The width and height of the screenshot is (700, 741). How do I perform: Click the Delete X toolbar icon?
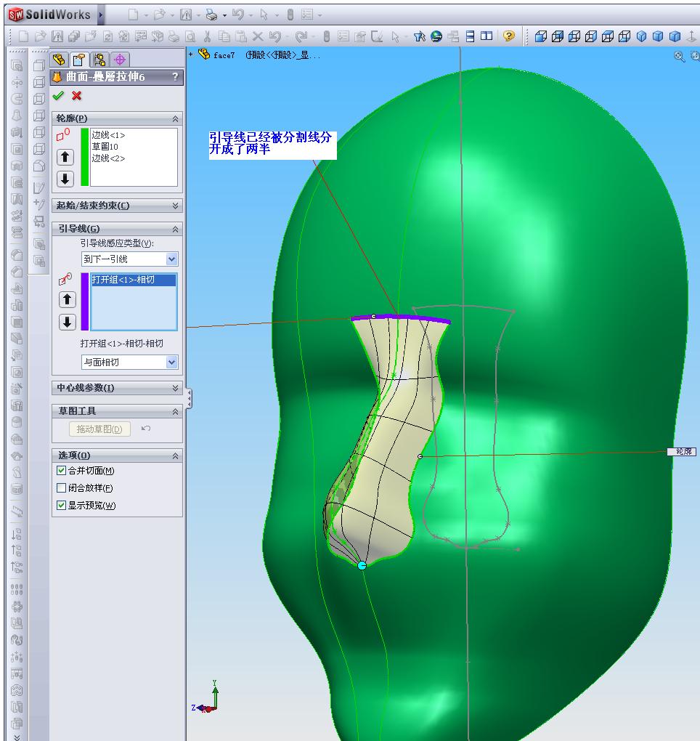258,36
